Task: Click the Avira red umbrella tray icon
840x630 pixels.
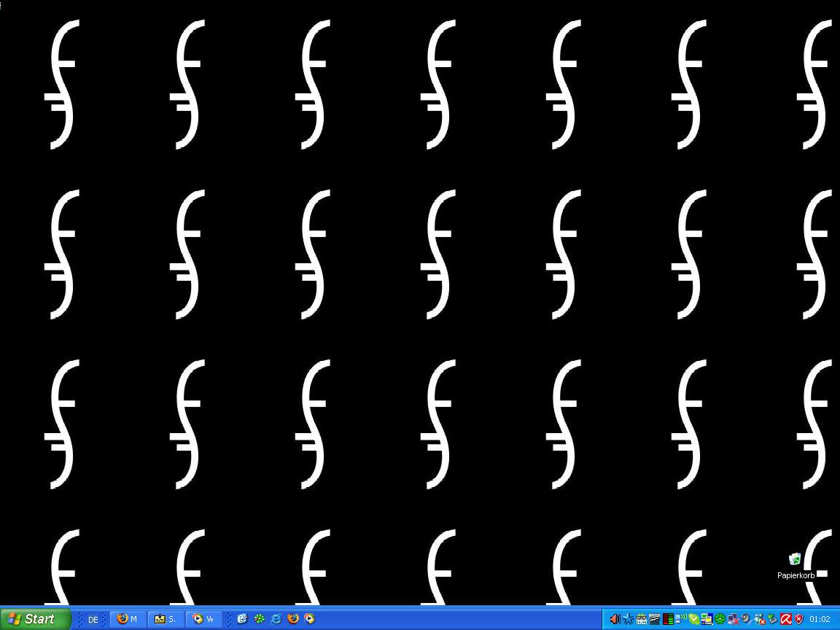Action: (786, 620)
